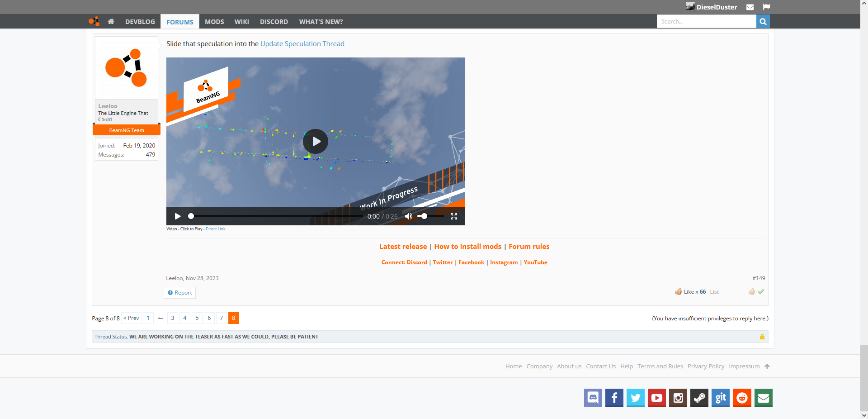Go to previous page with < Prev
This screenshot has height=419, width=868.
pyautogui.click(x=132, y=318)
